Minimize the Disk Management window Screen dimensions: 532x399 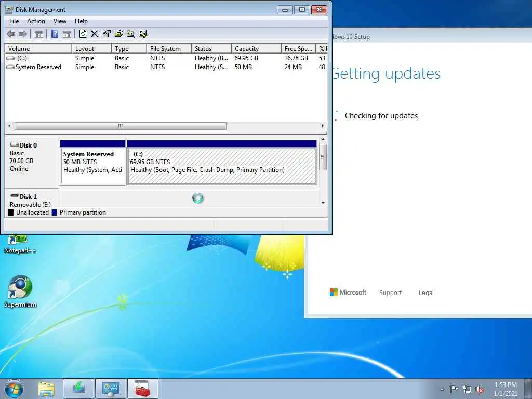pyautogui.click(x=285, y=10)
